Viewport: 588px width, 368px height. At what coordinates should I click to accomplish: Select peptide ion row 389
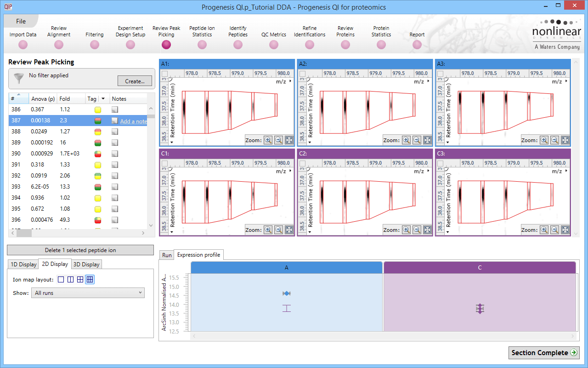(78, 143)
